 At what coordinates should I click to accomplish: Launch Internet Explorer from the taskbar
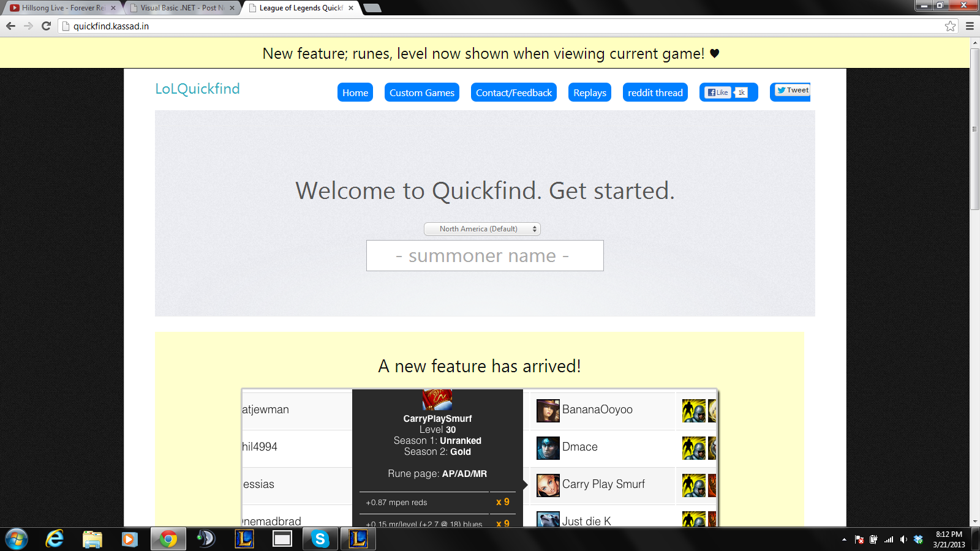point(55,539)
